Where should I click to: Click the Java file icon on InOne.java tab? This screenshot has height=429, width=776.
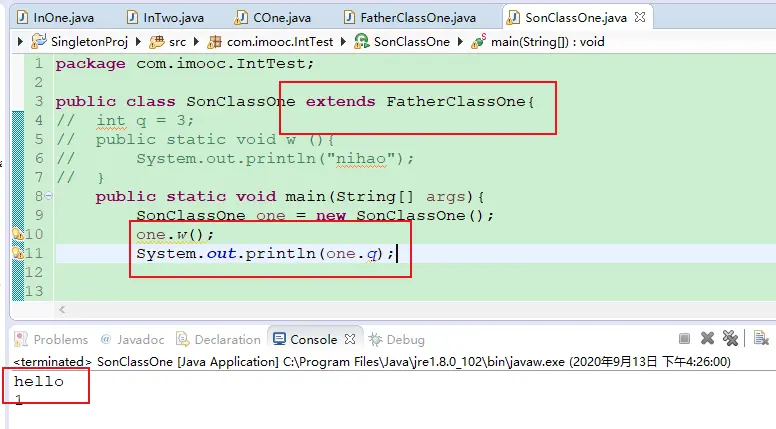pyautogui.click(x=22, y=17)
